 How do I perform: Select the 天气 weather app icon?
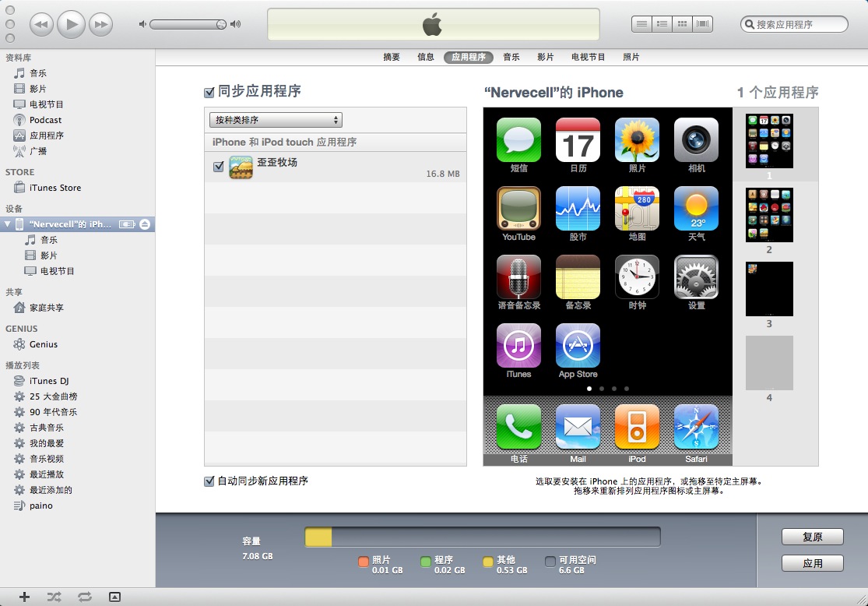(x=697, y=208)
